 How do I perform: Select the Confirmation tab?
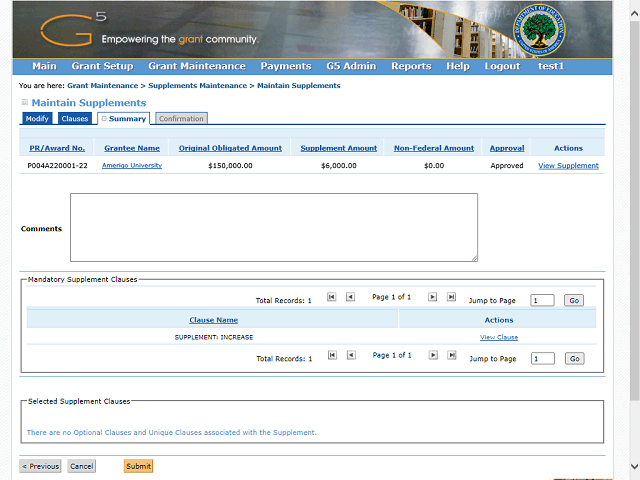click(181, 118)
